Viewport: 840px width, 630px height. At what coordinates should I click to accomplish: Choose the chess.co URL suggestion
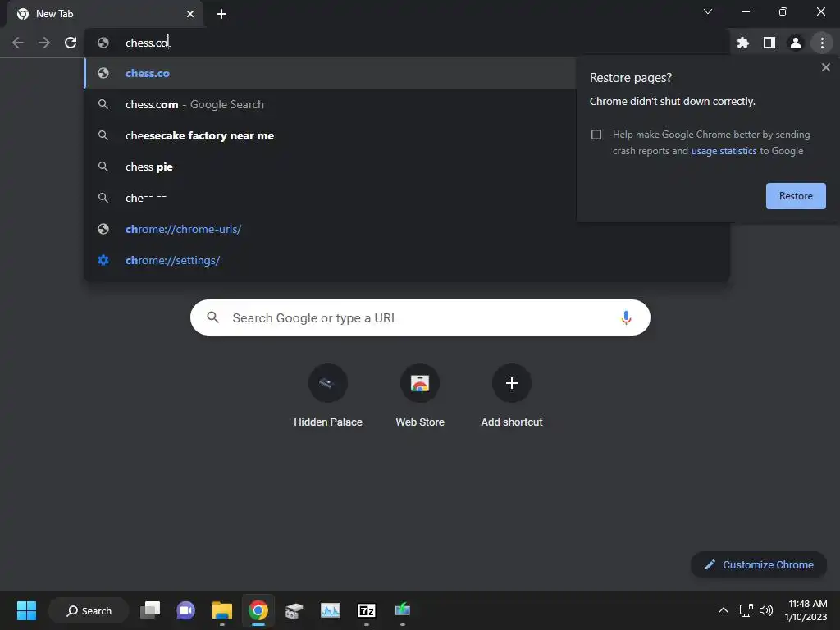[330, 73]
